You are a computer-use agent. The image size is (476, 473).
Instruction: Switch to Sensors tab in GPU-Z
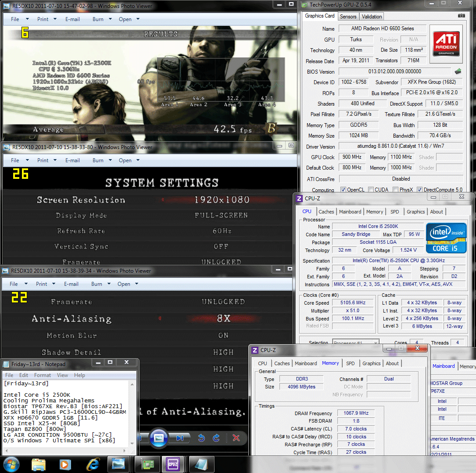[x=348, y=17]
